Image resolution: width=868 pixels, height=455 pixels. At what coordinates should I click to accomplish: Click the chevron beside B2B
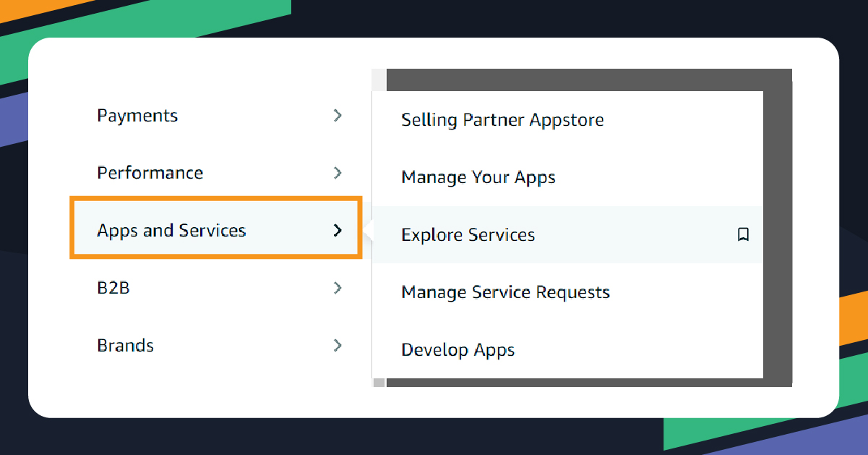click(338, 288)
